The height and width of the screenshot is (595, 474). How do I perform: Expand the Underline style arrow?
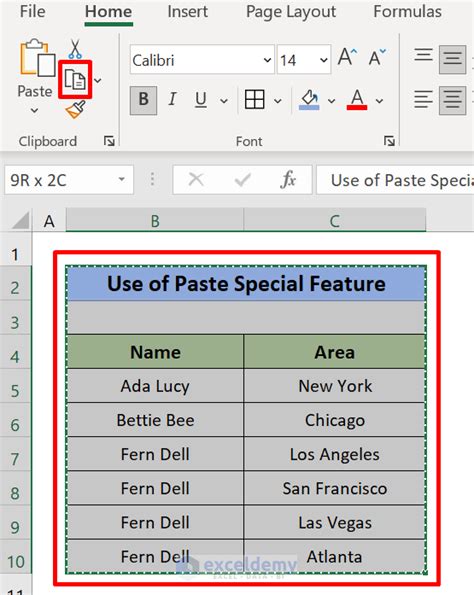pos(224,101)
